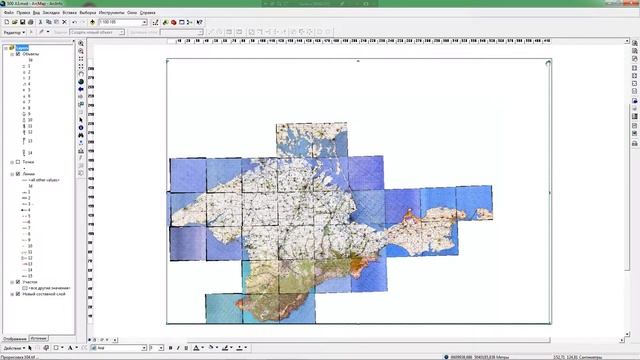Collapse the Линии layer tree node

pyautogui.click(x=12, y=174)
